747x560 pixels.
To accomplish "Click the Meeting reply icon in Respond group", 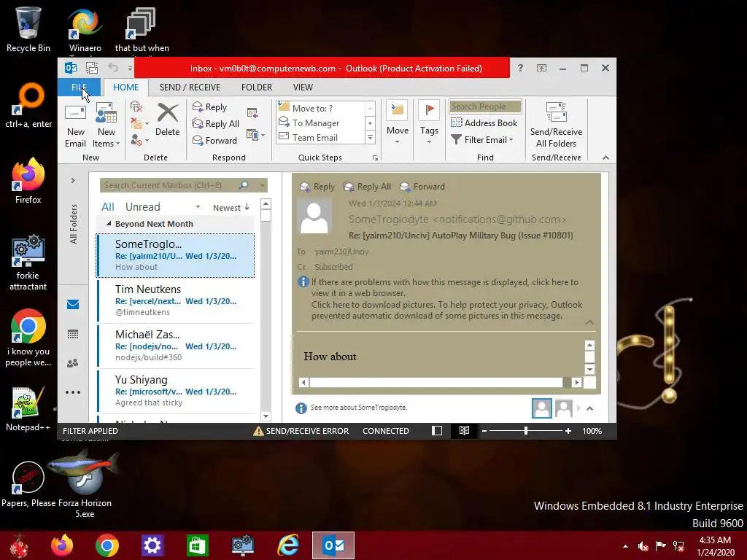I will tap(252, 113).
